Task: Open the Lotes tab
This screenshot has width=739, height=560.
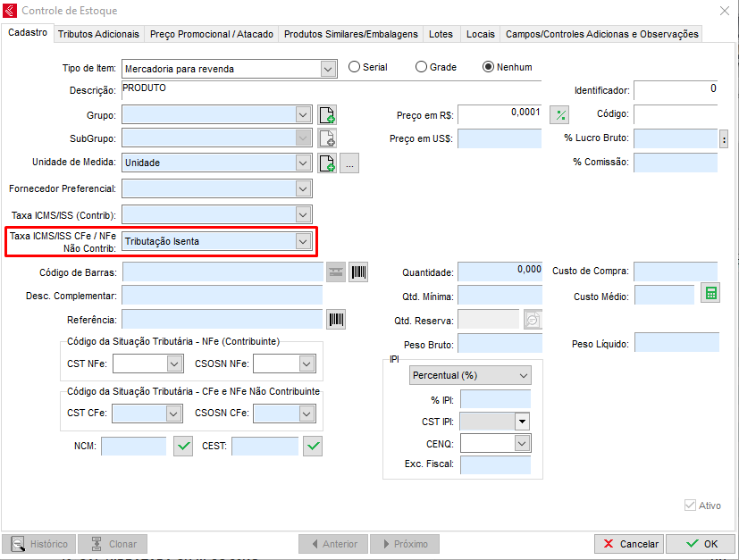Action: coord(441,34)
